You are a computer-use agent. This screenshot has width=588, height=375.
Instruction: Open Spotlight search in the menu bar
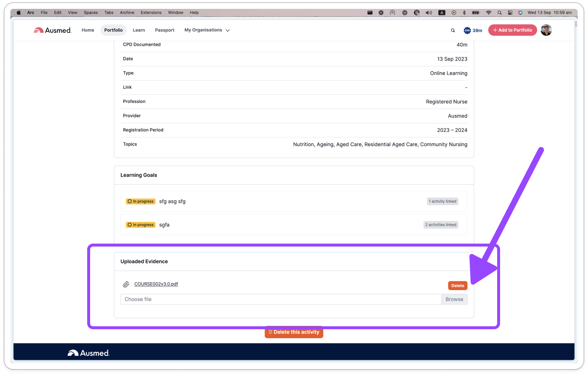click(500, 13)
